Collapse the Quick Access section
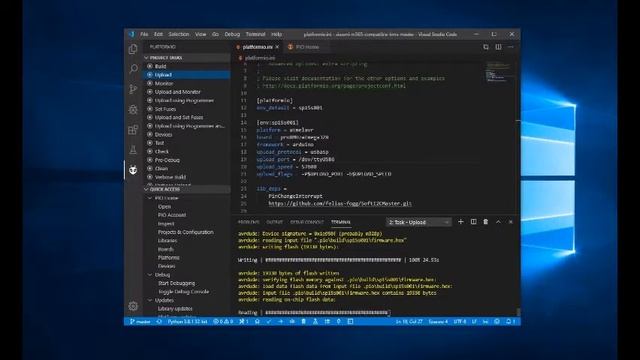 tap(187, 189)
